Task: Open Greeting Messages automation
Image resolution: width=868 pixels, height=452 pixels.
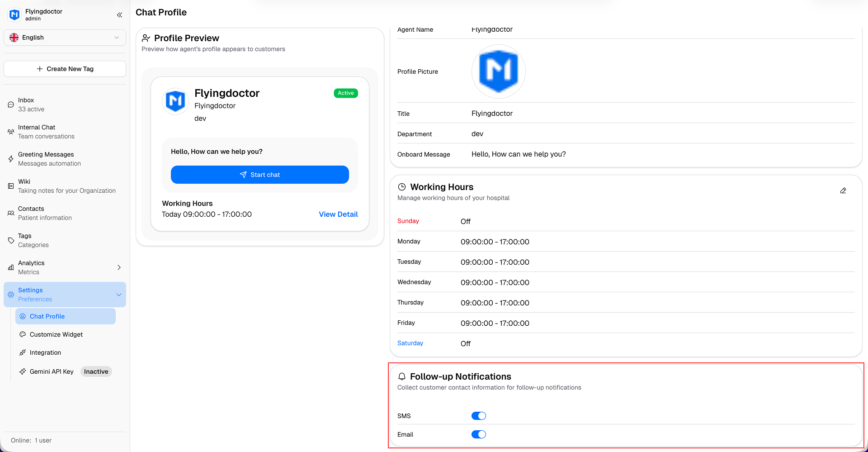Action: point(45,158)
